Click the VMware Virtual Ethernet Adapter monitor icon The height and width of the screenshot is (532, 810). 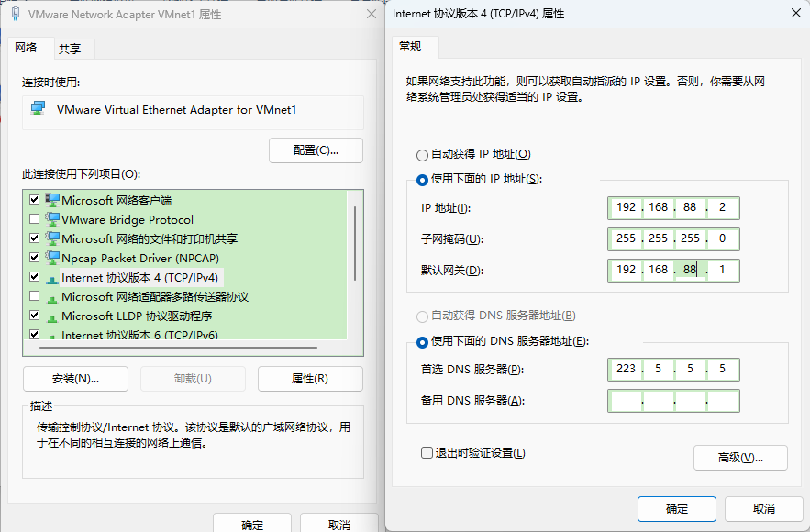click(x=38, y=109)
